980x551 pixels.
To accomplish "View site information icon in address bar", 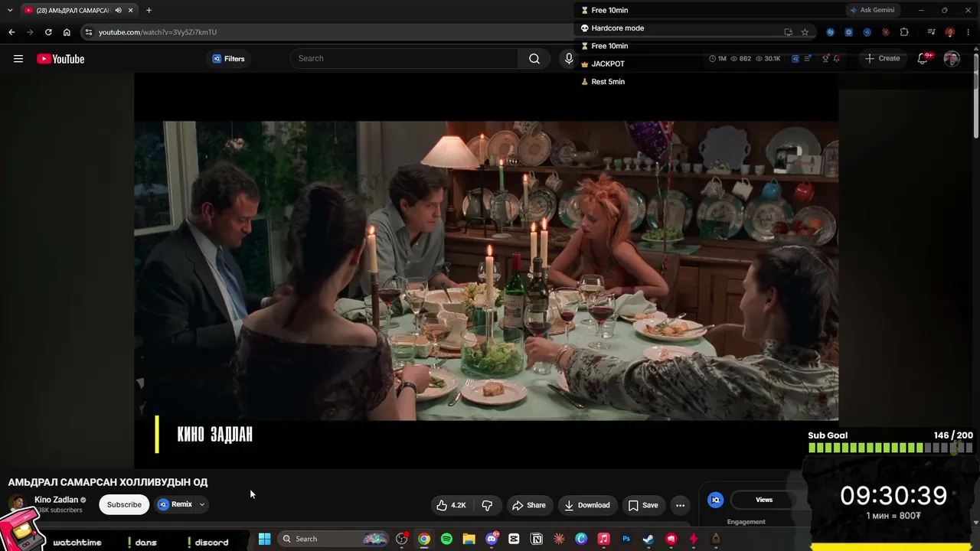I will point(89,32).
